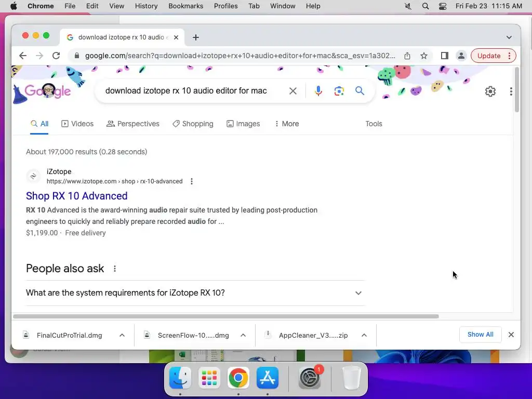
Task: Bookmark this page with the star icon
Action: (x=424, y=56)
